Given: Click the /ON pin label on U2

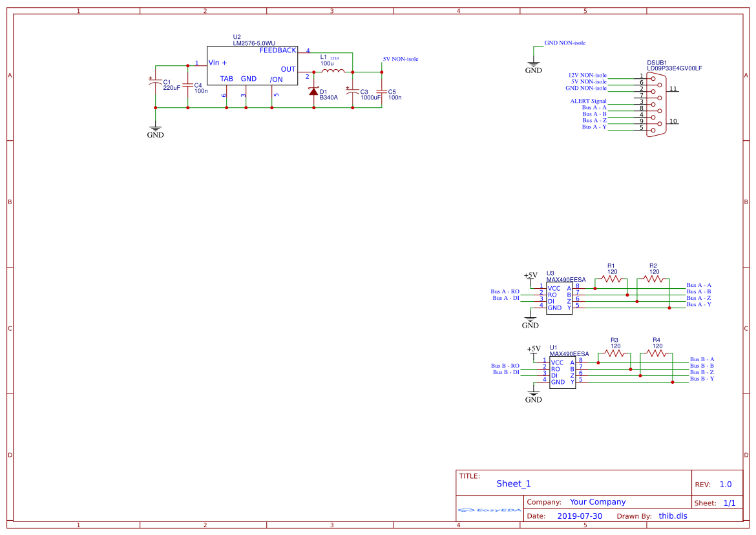Looking at the screenshot, I should [277, 79].
